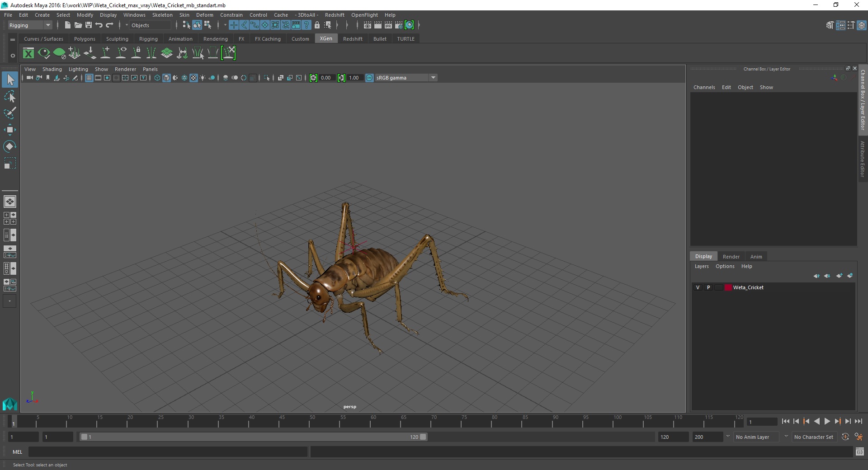Click Weta_Cricket layer red color swatch

(728, 287)
